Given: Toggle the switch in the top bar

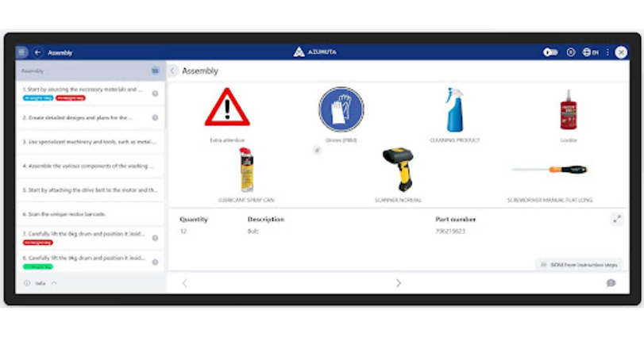Looking at the screenshot, I should tap(550, 52).
